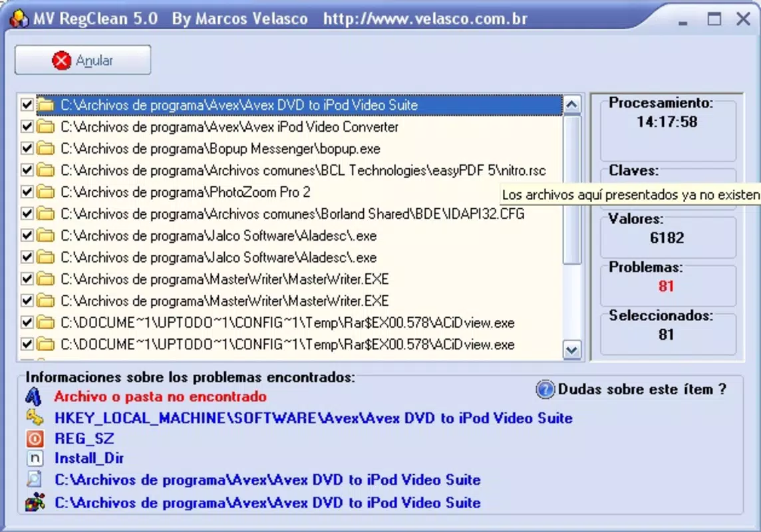Click the 'n' icon beside Install_Dir
Viewport: 761px width, 532px height.
coord(35,458)
